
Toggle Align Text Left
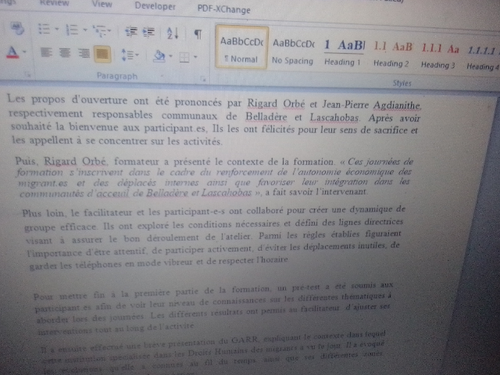coord(46,52)
